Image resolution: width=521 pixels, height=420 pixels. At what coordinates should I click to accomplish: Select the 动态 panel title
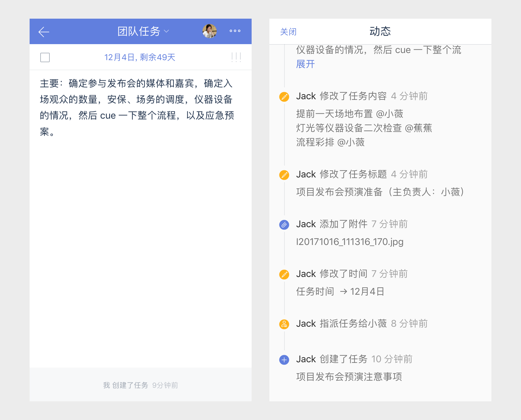click(380, 31)
